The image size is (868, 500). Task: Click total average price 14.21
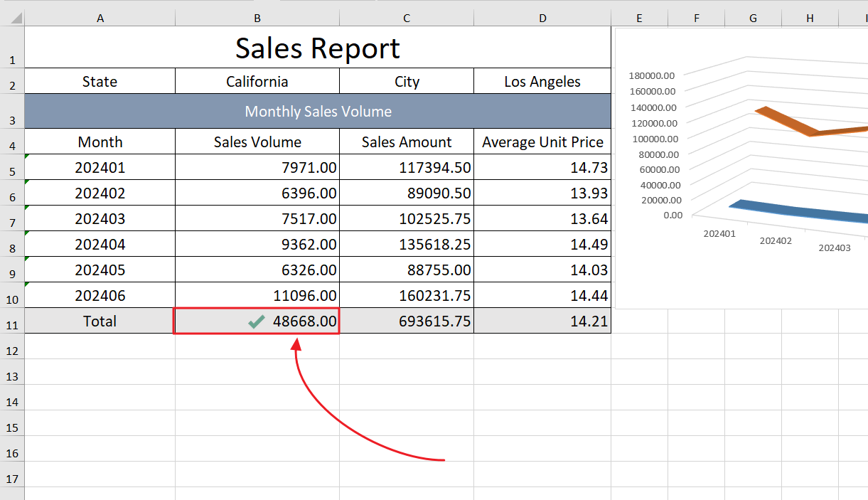coord(542,321)
